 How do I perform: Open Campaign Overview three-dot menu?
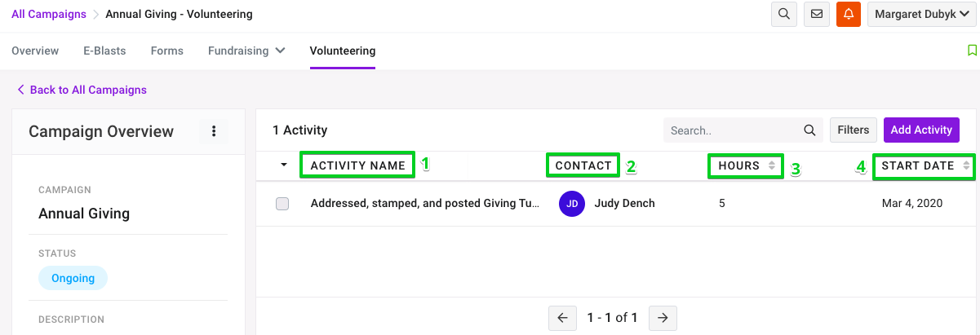[214, 131]
